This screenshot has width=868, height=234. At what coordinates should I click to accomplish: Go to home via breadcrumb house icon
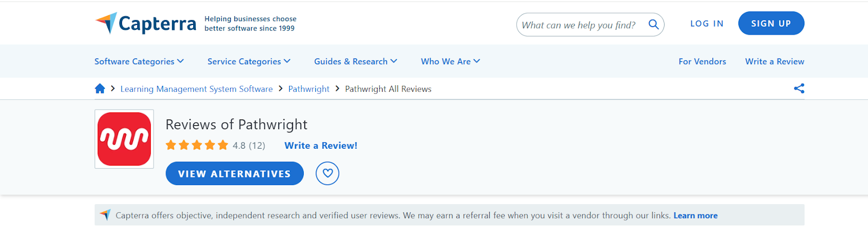click(x=100, y=88)
